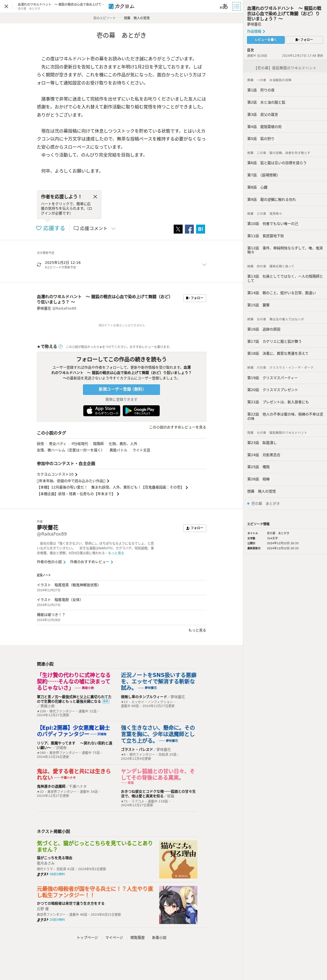Toggle the table of contents list icon

tap(236, 6)
